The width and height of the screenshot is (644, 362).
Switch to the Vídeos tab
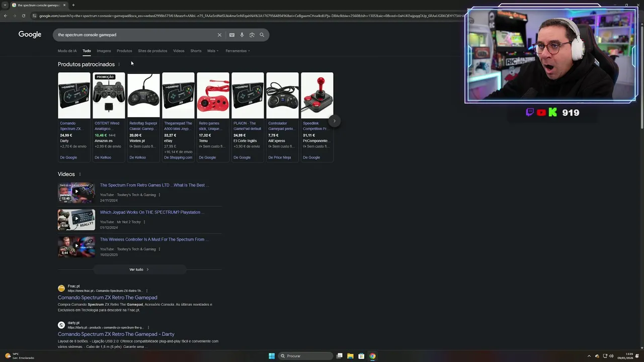click(x=179, y=51)
